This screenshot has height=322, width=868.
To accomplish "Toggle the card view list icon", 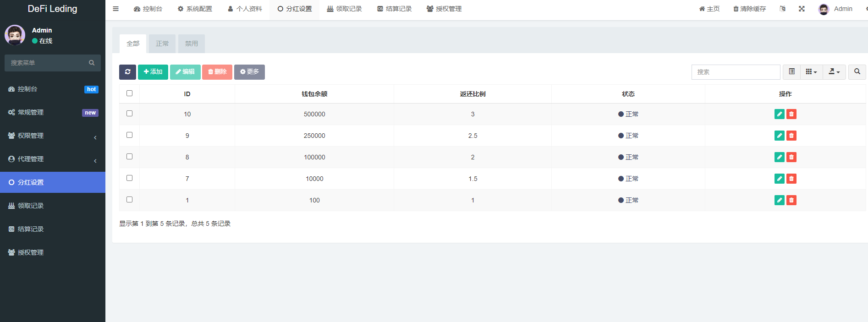I will (791, 72).
